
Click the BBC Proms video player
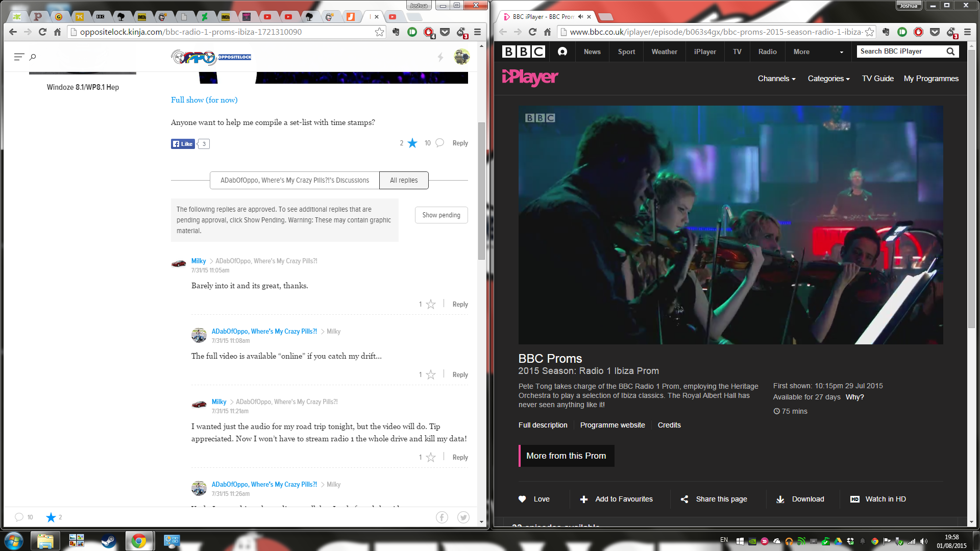730,225
